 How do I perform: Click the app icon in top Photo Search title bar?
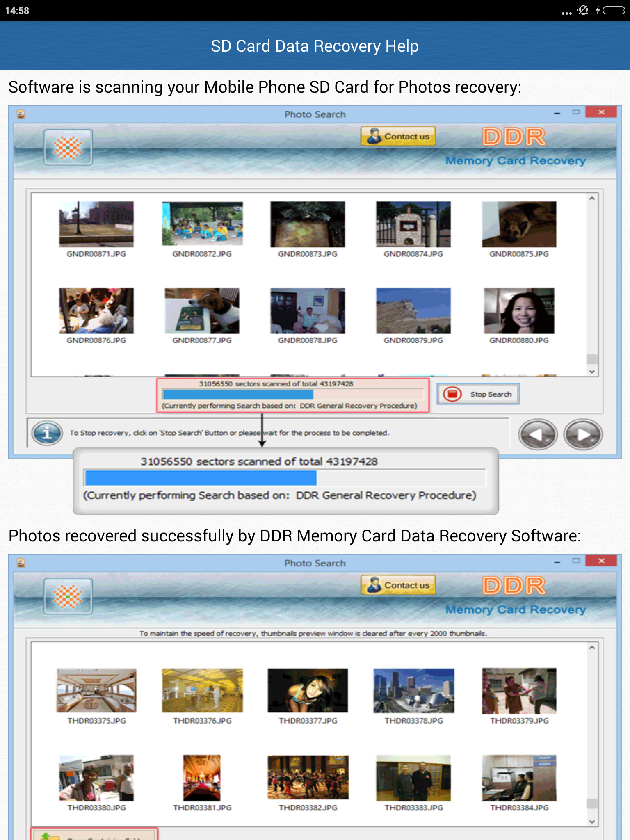click(x=21, y=114)
